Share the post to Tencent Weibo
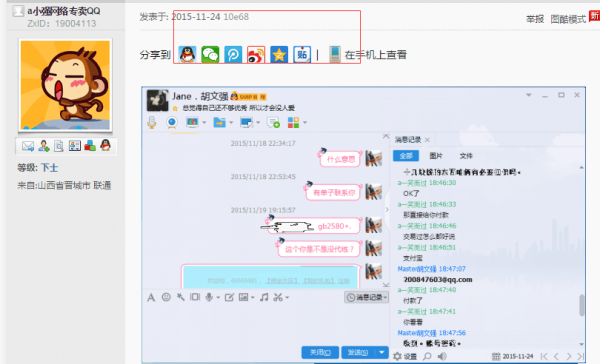This screenshot has height=364, width=600. (233, 55)
